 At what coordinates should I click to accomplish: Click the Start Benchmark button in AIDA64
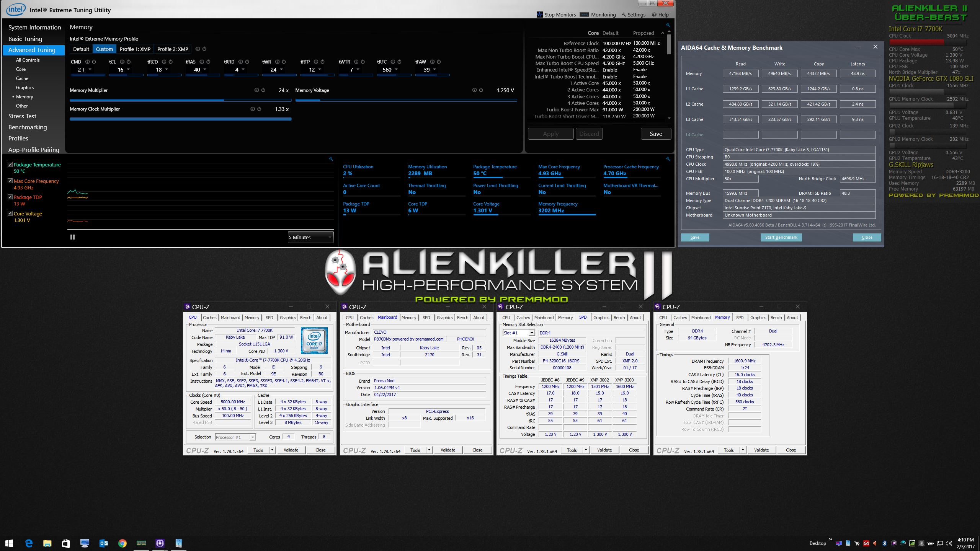point(781,237)
